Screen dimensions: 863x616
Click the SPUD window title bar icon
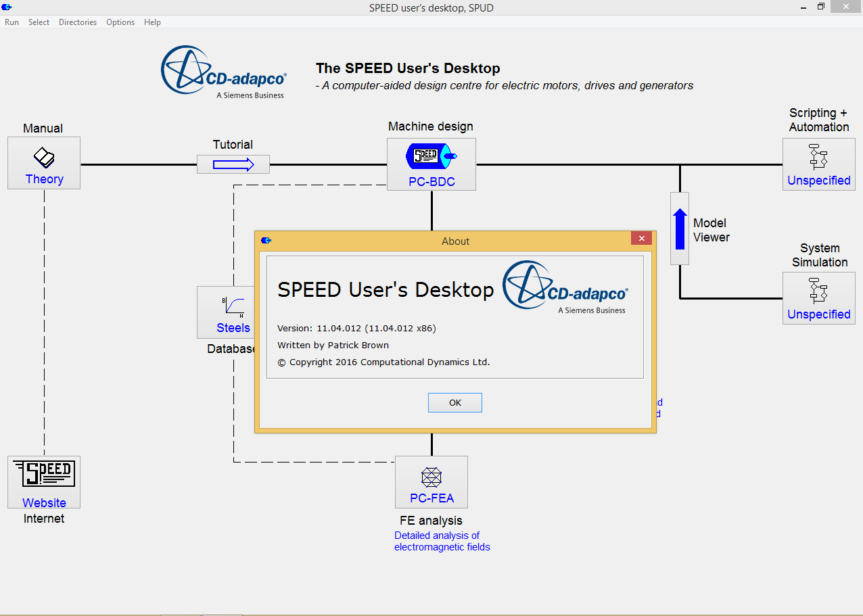click(x=7, y=7)
